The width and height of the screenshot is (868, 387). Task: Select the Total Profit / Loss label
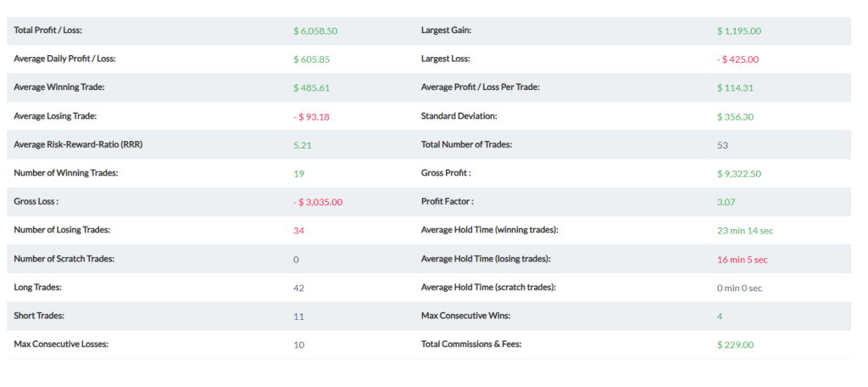click(x=47, y=31)
